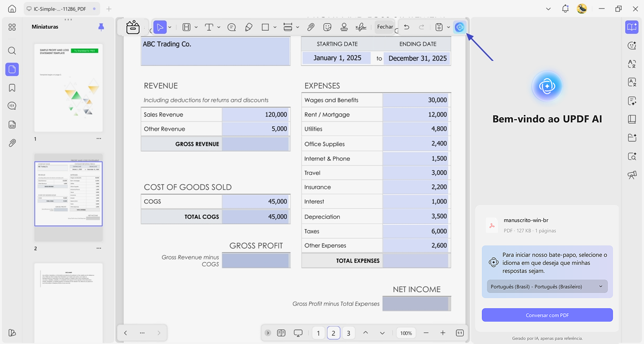Viewport: 644px width, 344px height.
Task: Select the pencil drawing tool
Action: (249, 27)
